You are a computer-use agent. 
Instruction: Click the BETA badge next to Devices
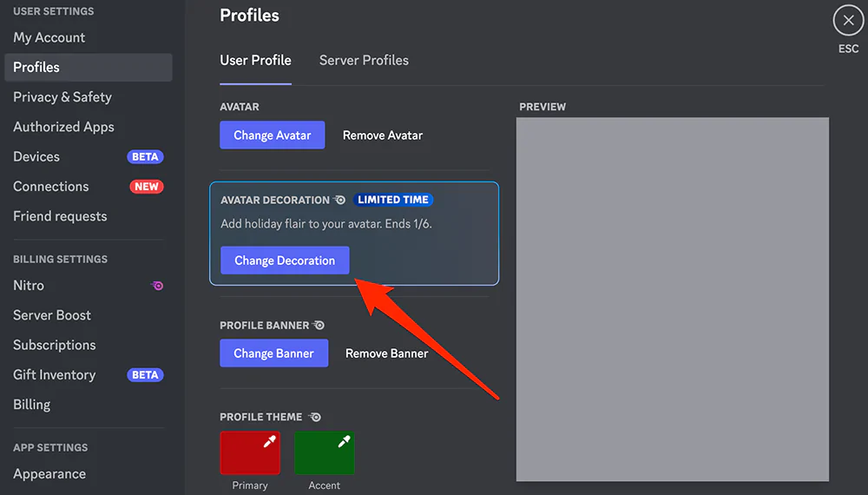click(x=145, y=156)
